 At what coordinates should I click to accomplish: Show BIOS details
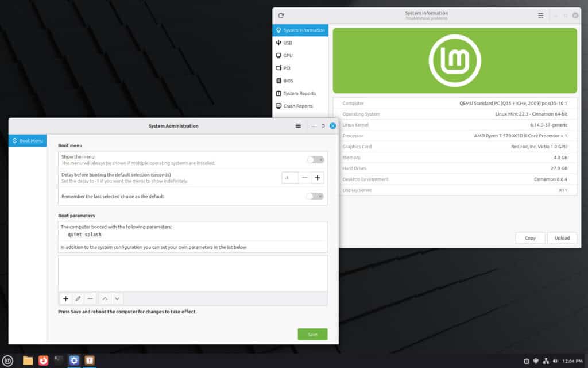pyautogui.click(x=286, y=80)
